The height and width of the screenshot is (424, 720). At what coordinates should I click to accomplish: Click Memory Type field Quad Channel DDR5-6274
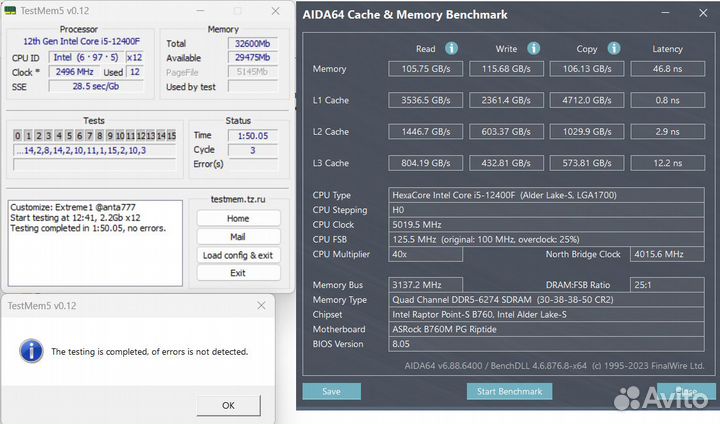pos(546,300)
